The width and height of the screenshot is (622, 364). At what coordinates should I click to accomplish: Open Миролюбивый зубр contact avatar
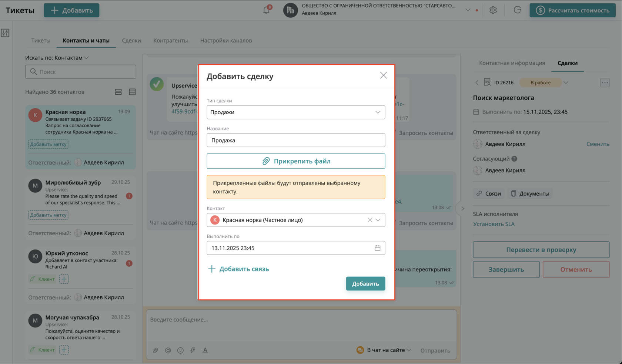(x=35, y=185)
